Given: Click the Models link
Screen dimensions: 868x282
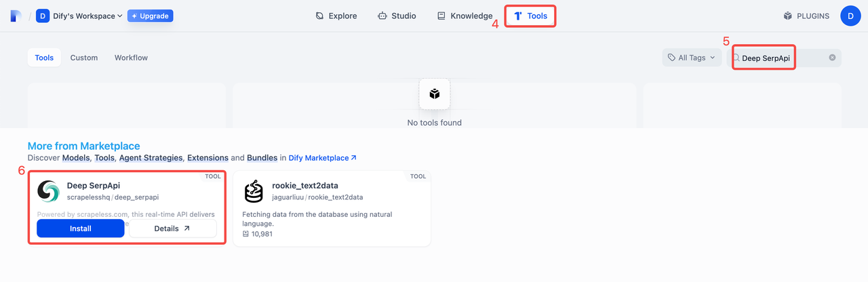Looking at the screenshot, I should (76, 158).
